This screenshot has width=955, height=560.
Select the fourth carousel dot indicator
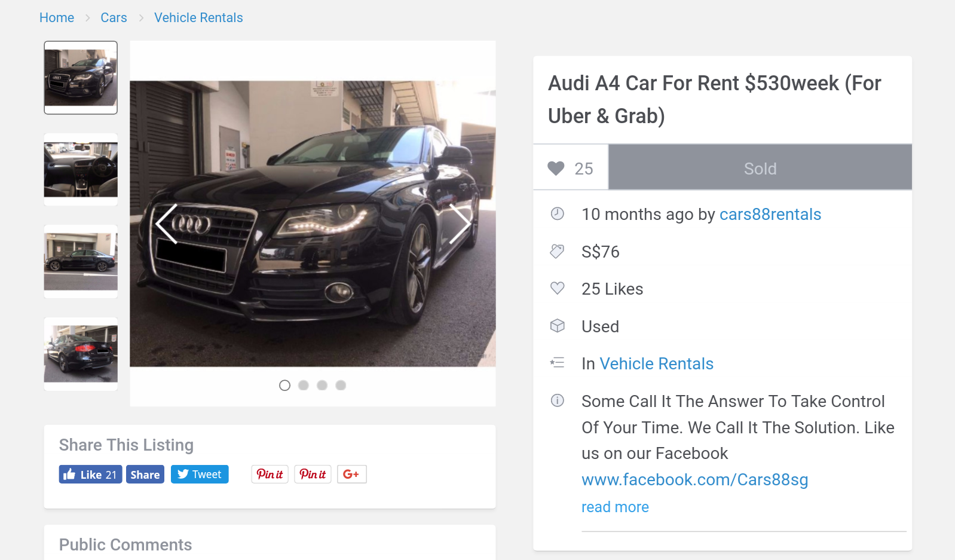[x=341, y=385]
